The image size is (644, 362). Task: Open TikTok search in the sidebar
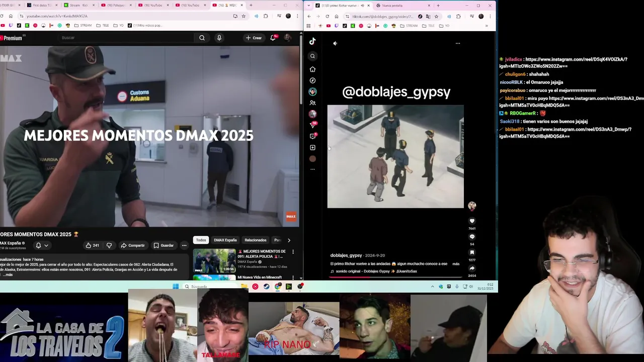(x=312, y=56)
